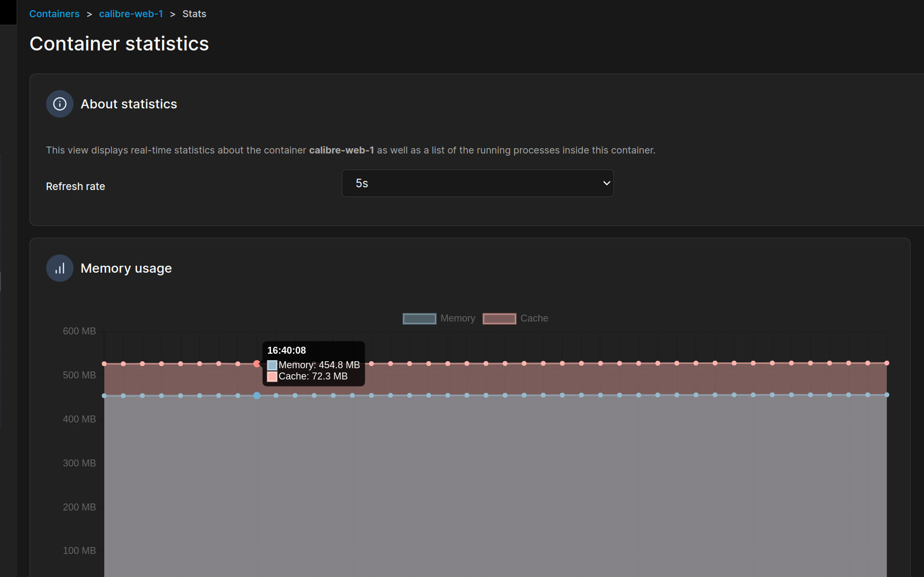The height and width of the screenshot is (577, 924).
Task: Go to Containers via breadcrumb
Action: (54, 14)
